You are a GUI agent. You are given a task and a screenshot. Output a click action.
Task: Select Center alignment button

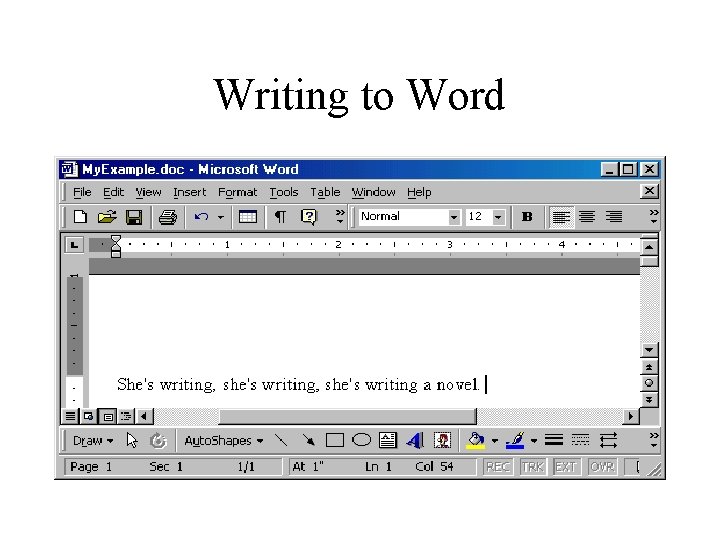[587, 217]
